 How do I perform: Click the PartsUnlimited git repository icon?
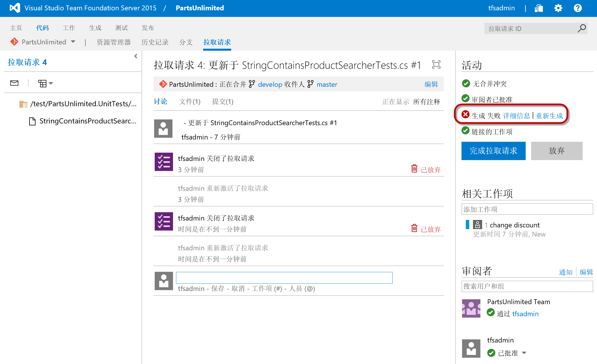point(14,42)
